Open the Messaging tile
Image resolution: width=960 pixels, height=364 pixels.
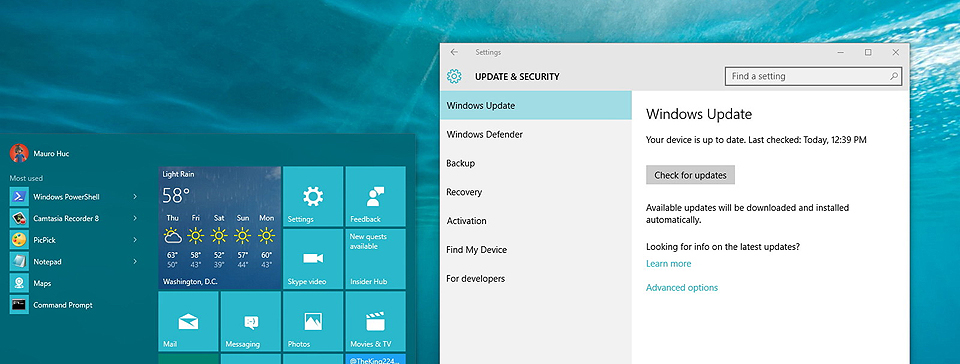(x=250, y=321)
